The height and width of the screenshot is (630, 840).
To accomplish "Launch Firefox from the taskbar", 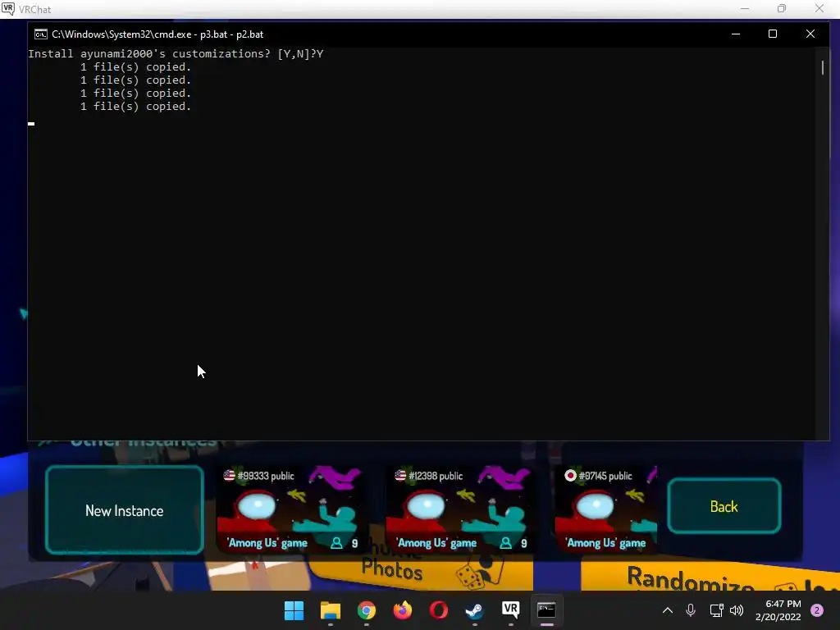I will click(402, 610).
